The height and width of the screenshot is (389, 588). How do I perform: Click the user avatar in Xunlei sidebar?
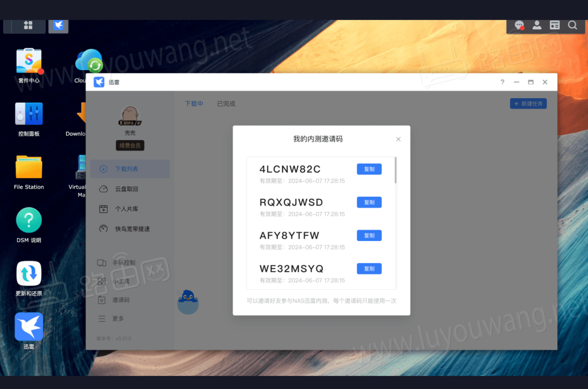(x=130, y=116)
